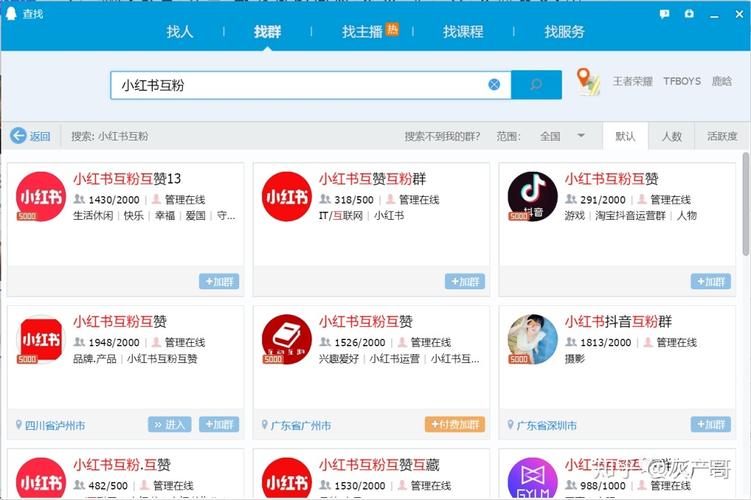The width and height of the screenshot is (751, 500).
Task: Click 加群 for 小红书互赞互粉群
Action: [465, 282]
